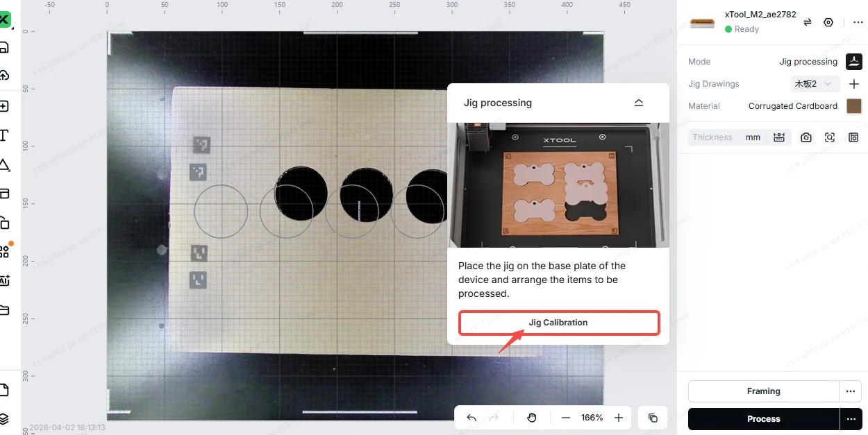The height and width of the screenshot is (435, 868).
Task: Expand the Process button more options
Action: click(x=851, y=419)
